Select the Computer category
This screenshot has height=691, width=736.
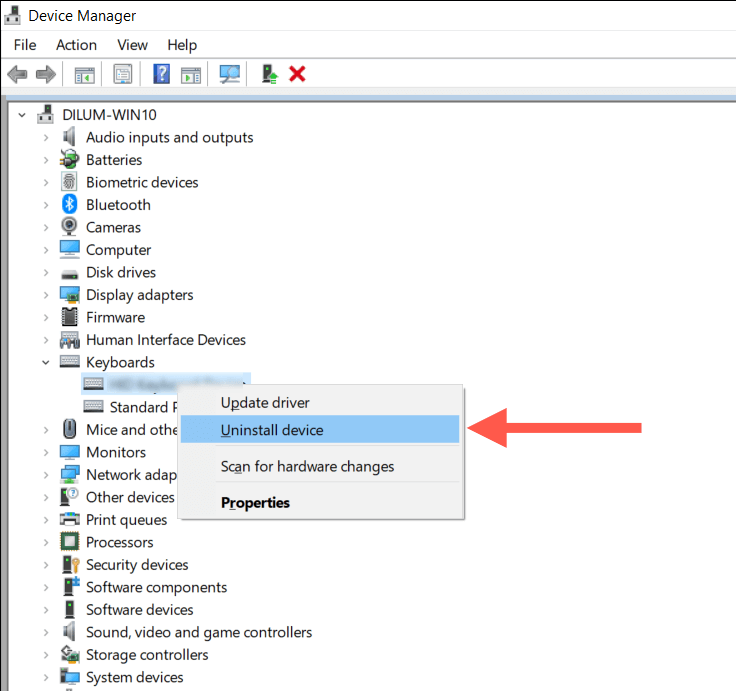point(118,250)
